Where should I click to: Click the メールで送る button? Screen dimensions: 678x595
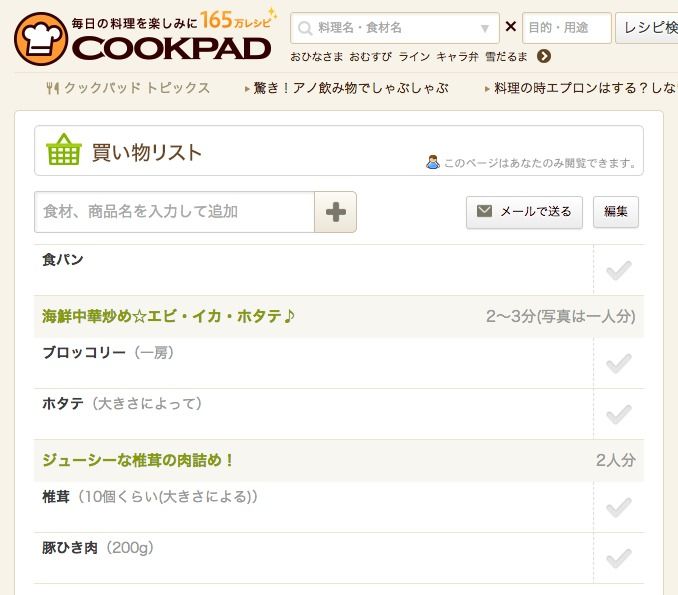pos(524,212)
